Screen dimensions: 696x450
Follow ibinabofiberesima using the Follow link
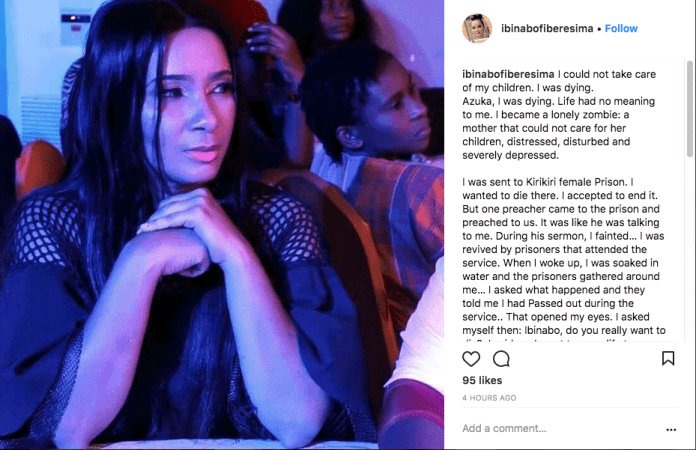click(621, 28)
